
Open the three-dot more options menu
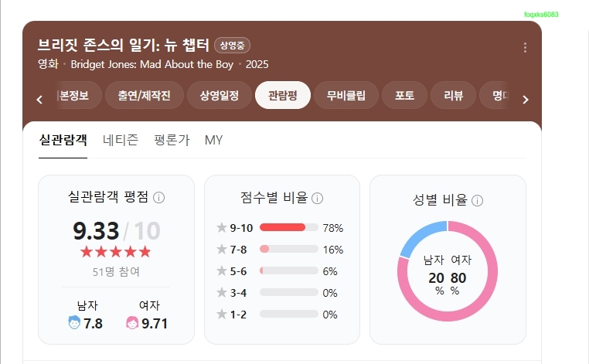(x=525, y=47)
